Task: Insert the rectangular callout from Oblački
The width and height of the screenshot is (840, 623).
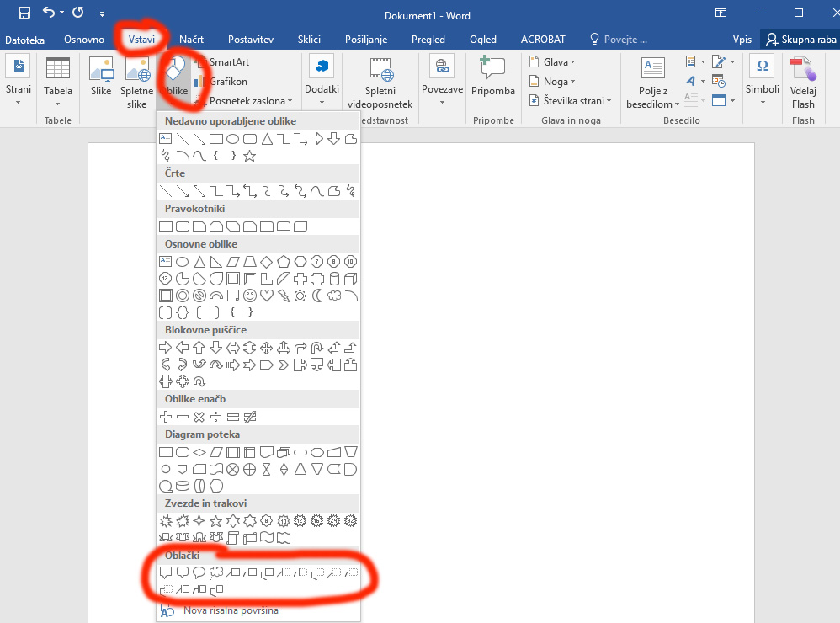Action: pos(166,572)
